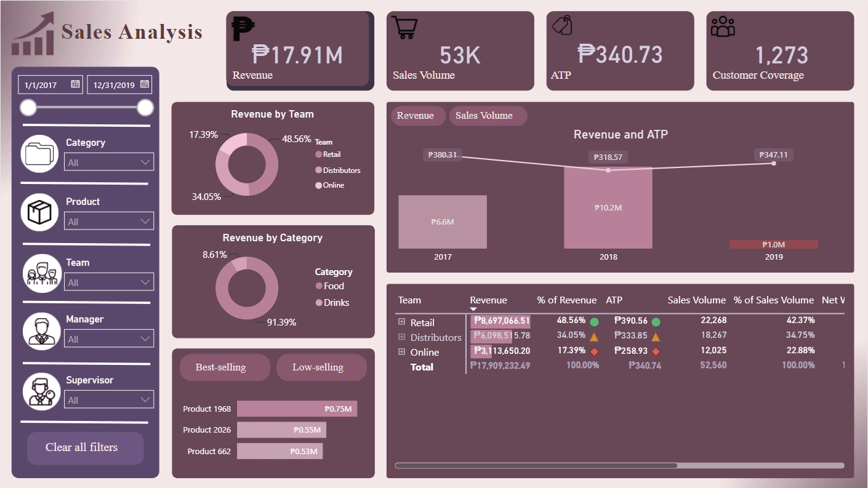868x488 pixels.
Task: Click the Supervisor magnifier person icon
Action: [x=42, y=391]
